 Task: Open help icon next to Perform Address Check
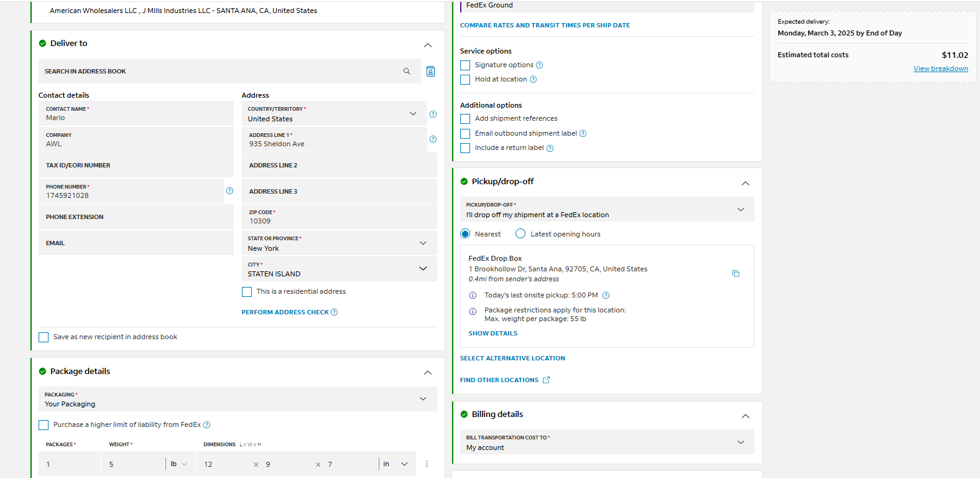[334, 312]
